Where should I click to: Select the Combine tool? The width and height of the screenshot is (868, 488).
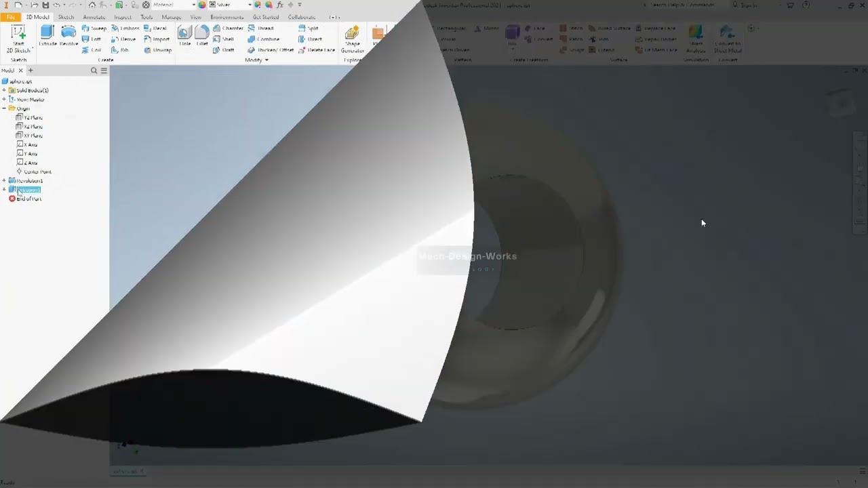[264, 39]
